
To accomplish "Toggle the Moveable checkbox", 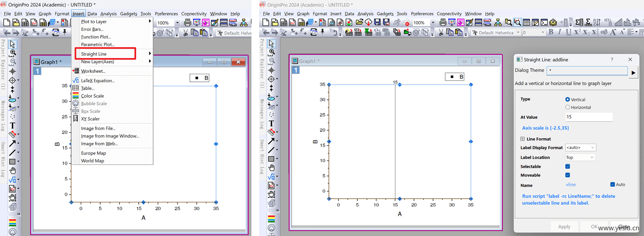I will point(567,175).
